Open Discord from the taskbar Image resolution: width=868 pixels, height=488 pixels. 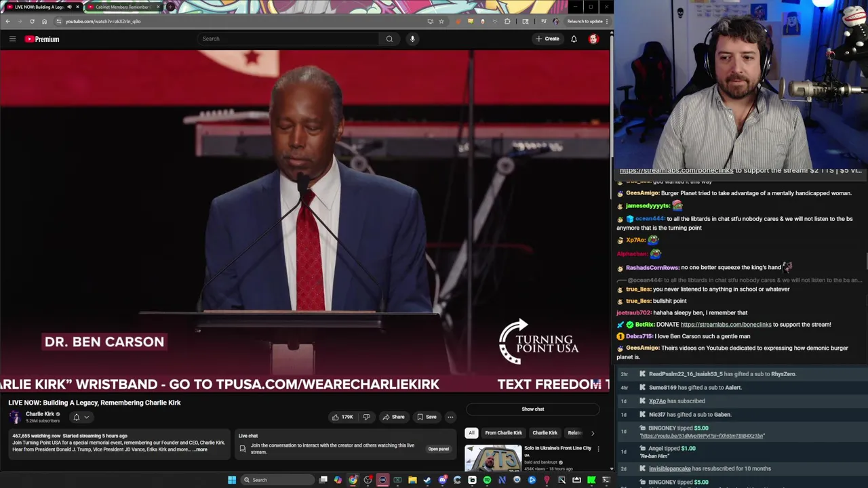(442, 480)
